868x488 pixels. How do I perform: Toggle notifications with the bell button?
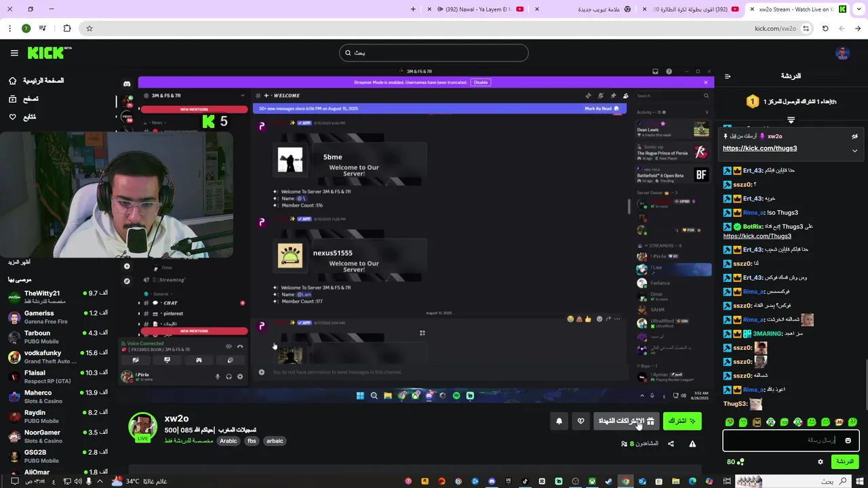pos(559,421)
